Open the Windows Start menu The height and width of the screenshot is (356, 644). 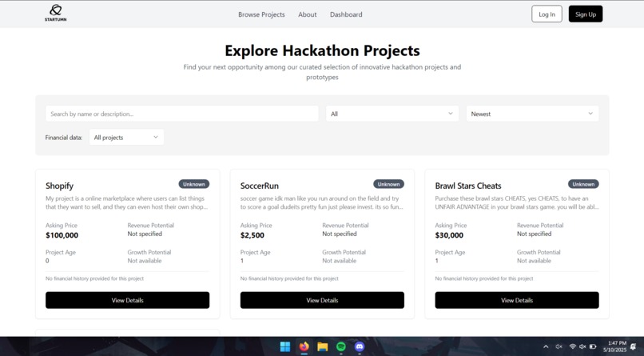coord(285,346)
